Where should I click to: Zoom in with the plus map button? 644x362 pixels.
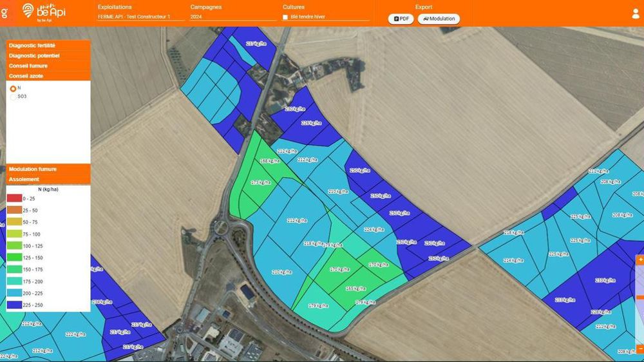coord(640,260)
